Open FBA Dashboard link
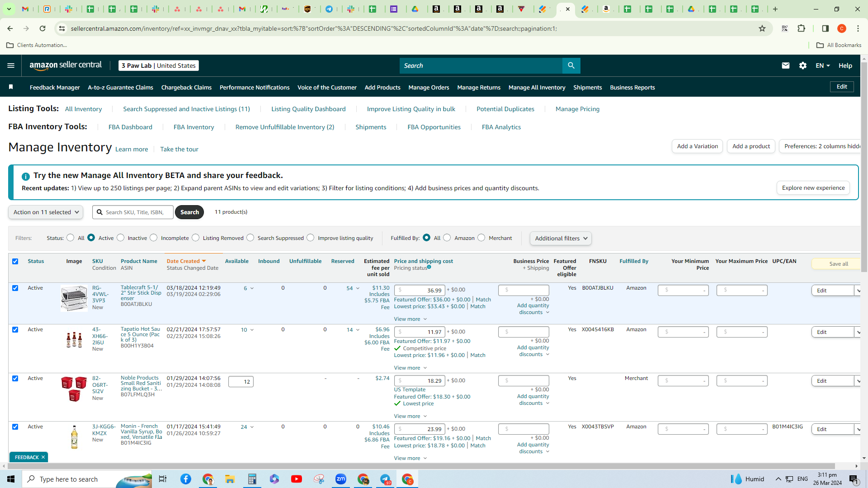This screenshot has width=868, height=488. 130,127
